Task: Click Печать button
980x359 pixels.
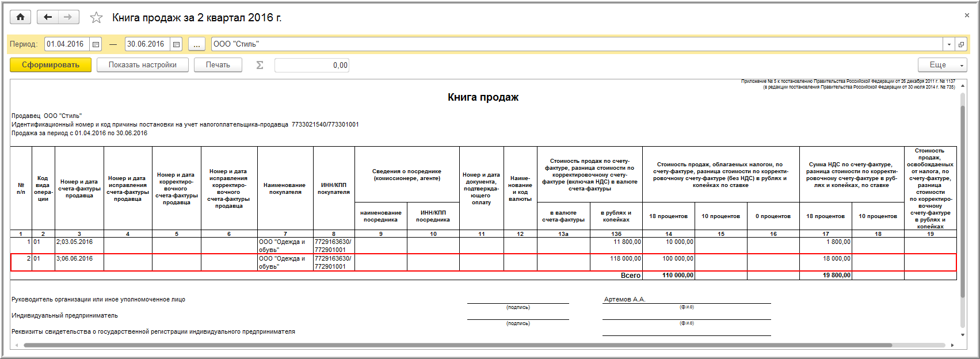Action: 218,65
